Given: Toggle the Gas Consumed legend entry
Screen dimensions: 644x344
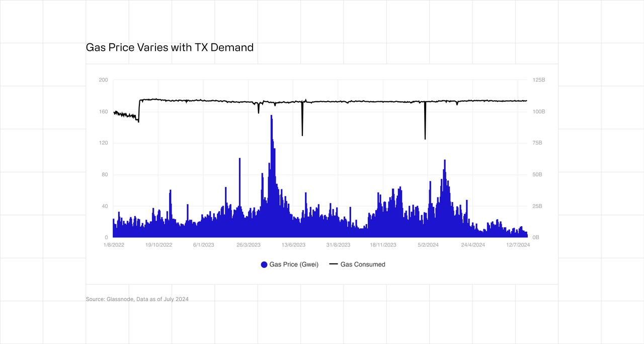Looking at the screenshot, I should coord(357,264).
